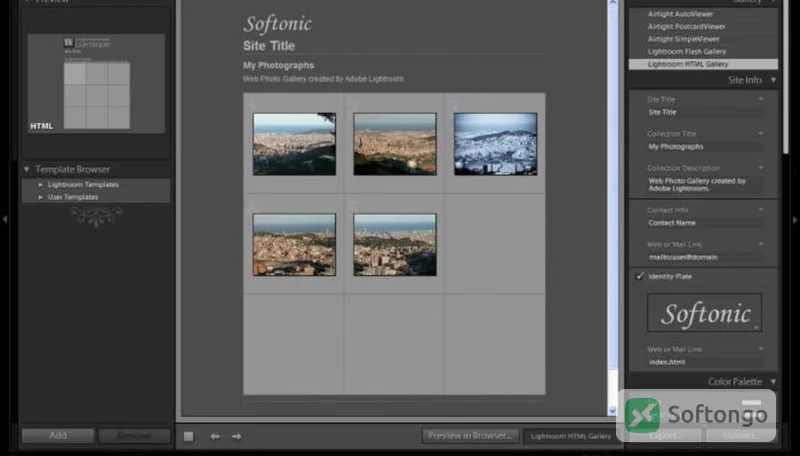Collapse right panel using edge arrow
Image resolution: width=800 pixels, height=456 pixels.
pos(795,220)
